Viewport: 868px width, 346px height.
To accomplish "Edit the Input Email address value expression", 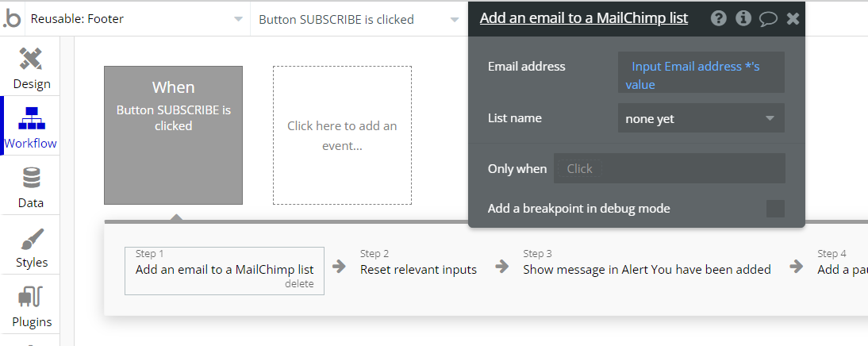I will point(701,72).
